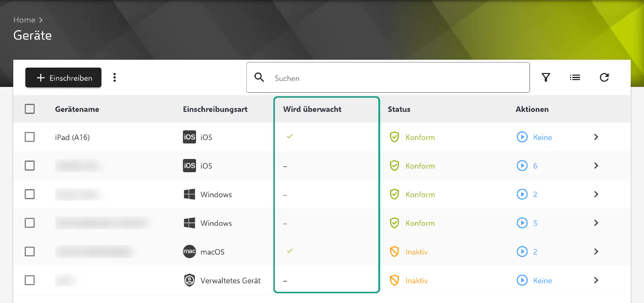Open the list view columns icon

(x=575, y=77)
